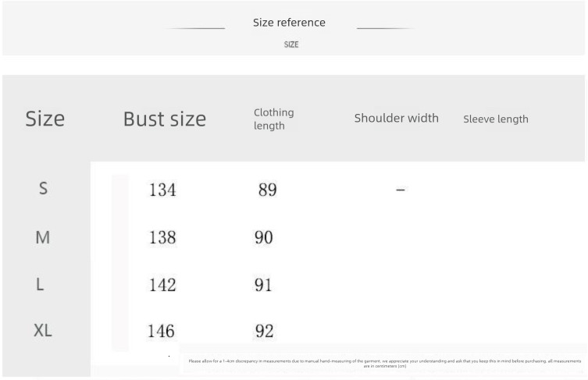Click the measurement discrepancy disclaimer text
Screen dimensions: 588x380
click(x=384, y=363)
